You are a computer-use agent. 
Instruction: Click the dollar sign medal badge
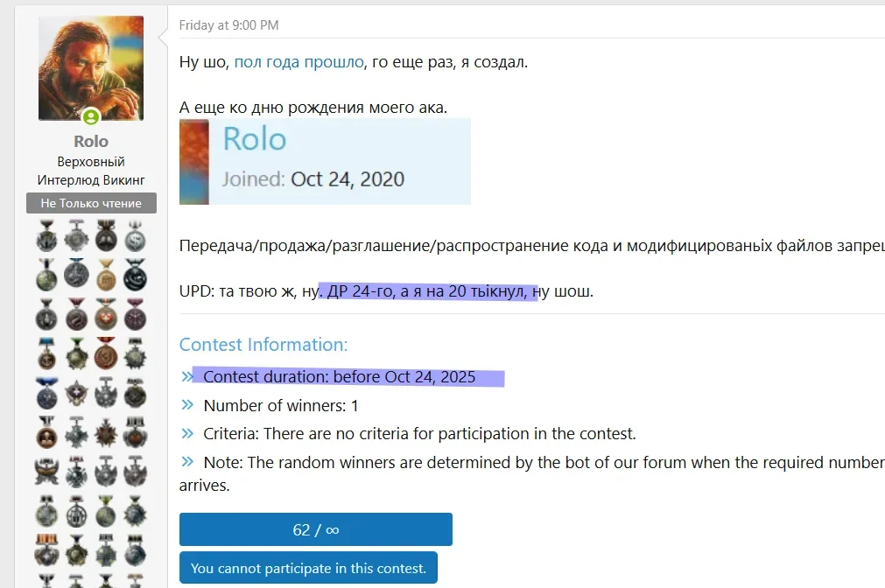[x=135, y=236]
